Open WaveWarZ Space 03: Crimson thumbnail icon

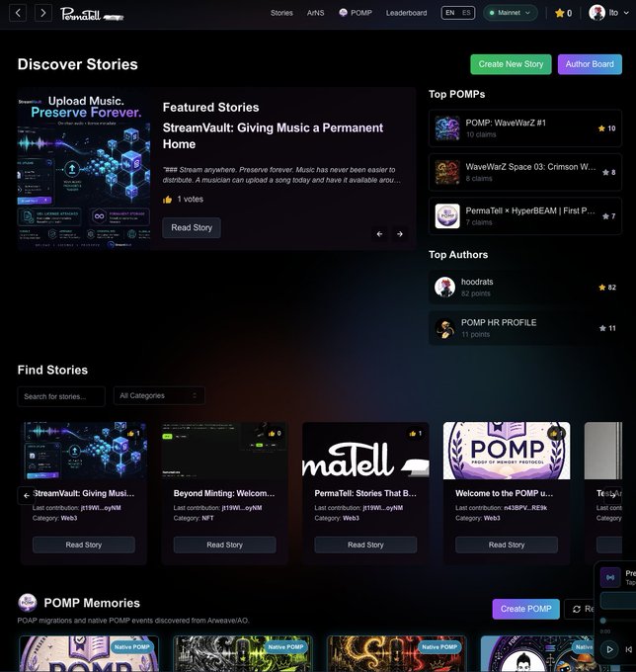[447, 172]
